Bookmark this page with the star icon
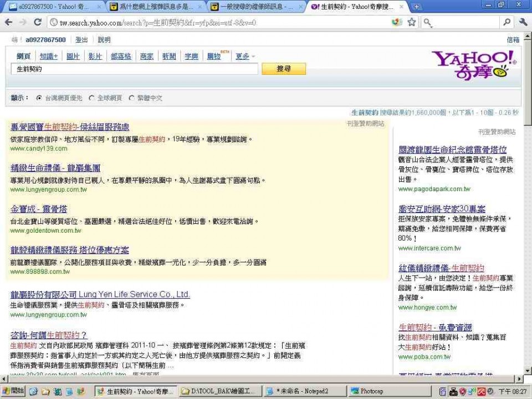Viewport: 532px width, 399px height. (411, 22)
